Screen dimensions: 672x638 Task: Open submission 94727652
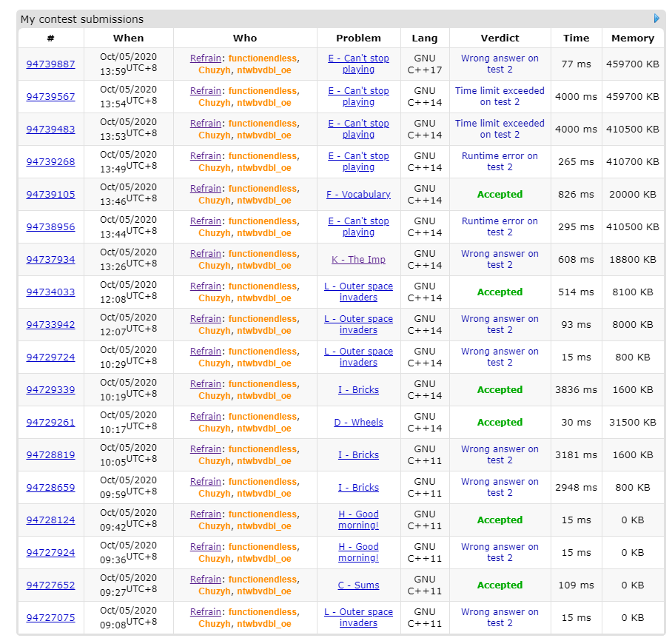[x=50, y=585]
